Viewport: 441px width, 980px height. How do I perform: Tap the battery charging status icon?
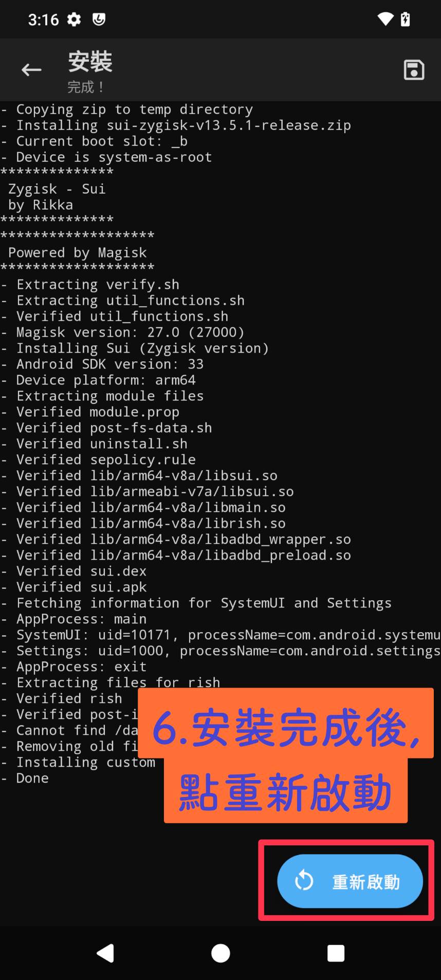click(x=406, y=20)
